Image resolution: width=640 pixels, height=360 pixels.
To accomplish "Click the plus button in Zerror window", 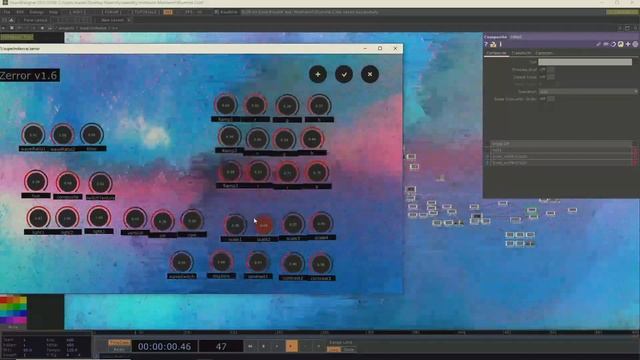I will [318, 74].
